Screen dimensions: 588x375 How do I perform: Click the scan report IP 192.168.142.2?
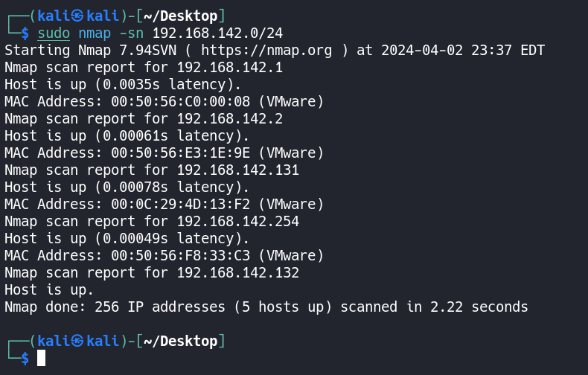(x=229, y=118)
